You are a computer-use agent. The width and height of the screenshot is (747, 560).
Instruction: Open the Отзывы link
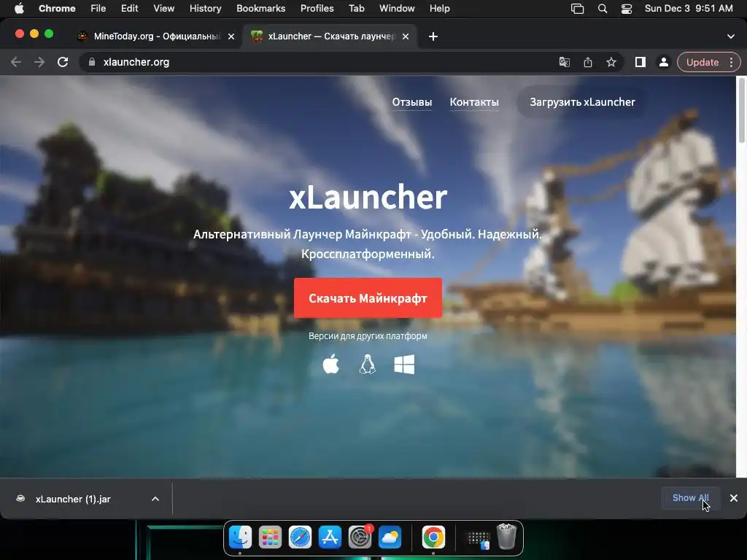tap(412, 102)
